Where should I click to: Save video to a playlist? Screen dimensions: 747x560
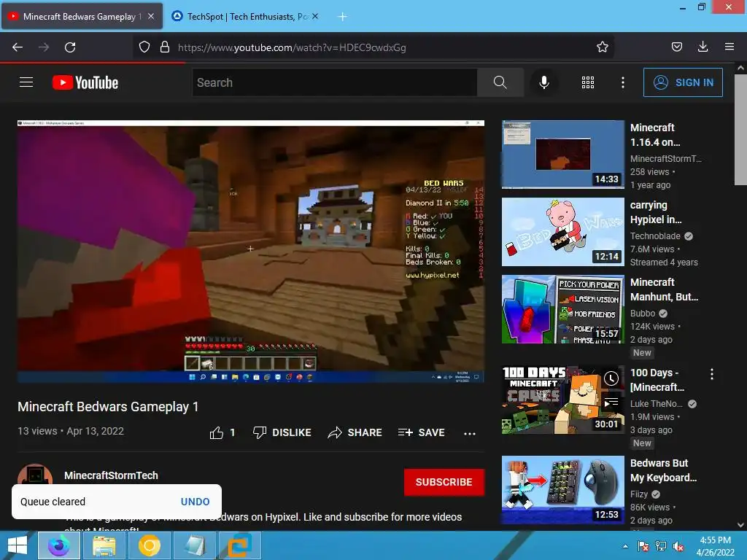(422, 432)
